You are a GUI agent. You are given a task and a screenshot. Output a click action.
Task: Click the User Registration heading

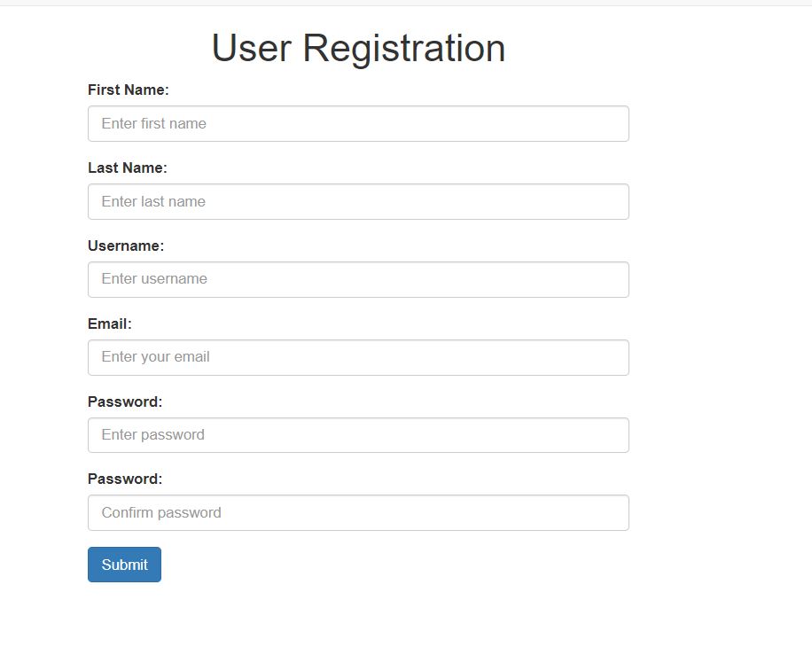coord(357,48)
